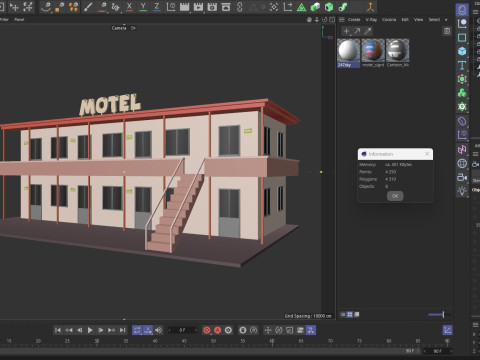
Task: Switch material view to list mode
Action: click(x=342, y=314)
